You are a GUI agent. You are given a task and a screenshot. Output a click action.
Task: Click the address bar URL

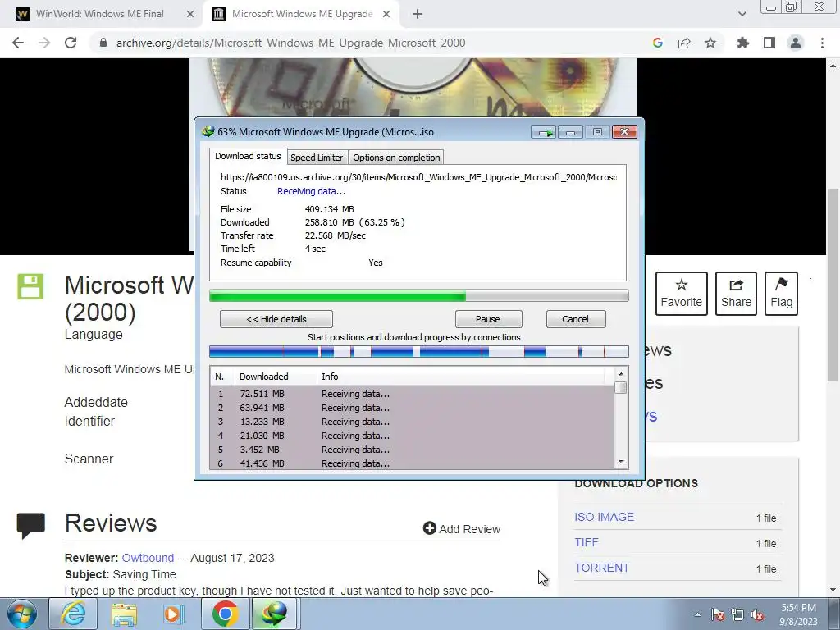click(x=291, y=43)
